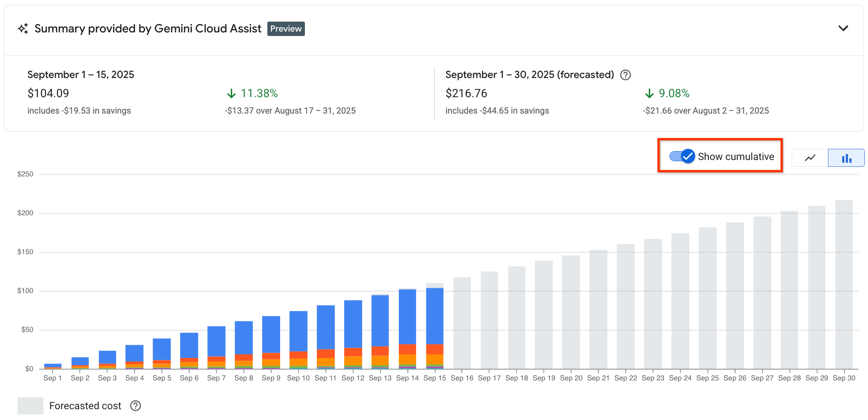Click the Gemini sparkle icon
The width and height of the screenshot is (868, 420).
(x=23, y=29)
